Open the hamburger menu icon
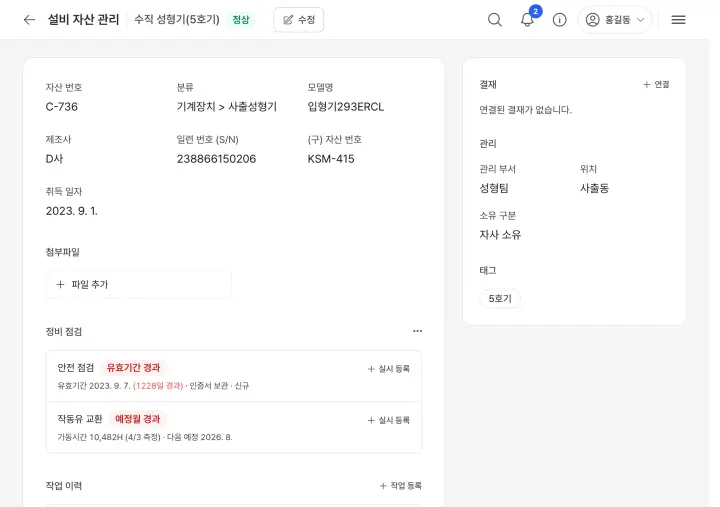This screenshot has width=720, height=507. (x=678, y=20)
